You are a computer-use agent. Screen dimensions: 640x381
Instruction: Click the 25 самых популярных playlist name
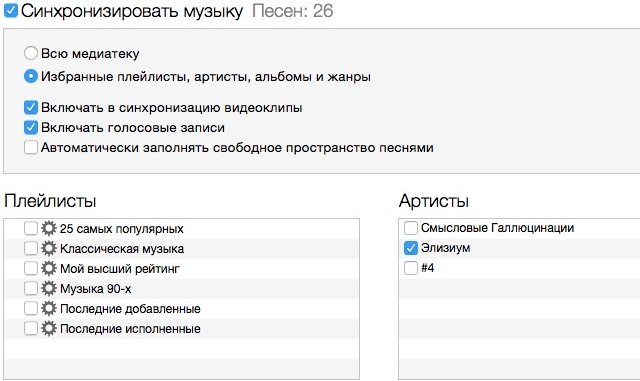click(122, 229)
